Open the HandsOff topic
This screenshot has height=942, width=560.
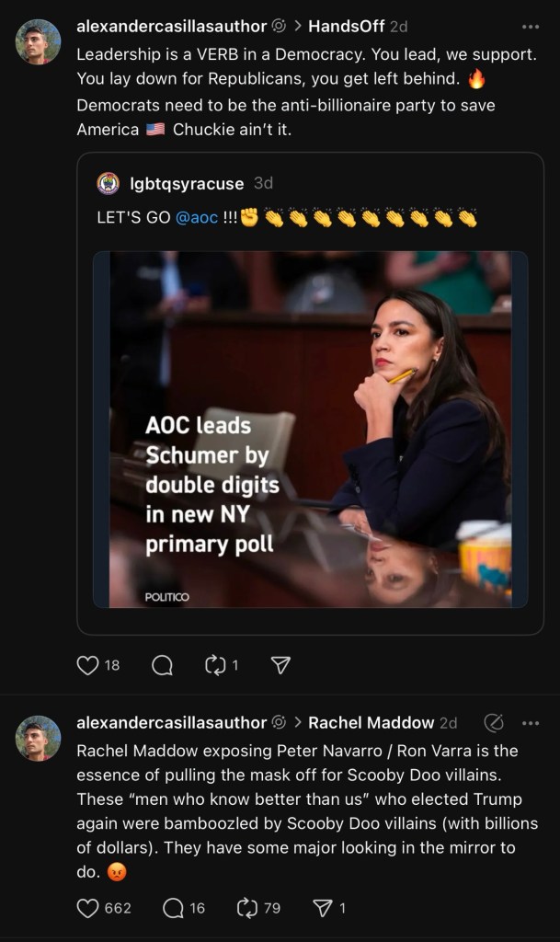pyautogui.click(x=346, y=27)
